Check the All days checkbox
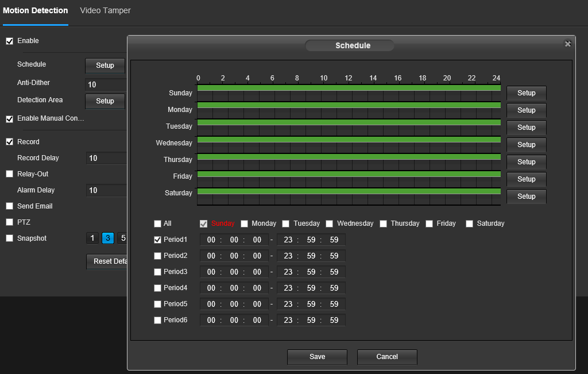 coord(157,224)
